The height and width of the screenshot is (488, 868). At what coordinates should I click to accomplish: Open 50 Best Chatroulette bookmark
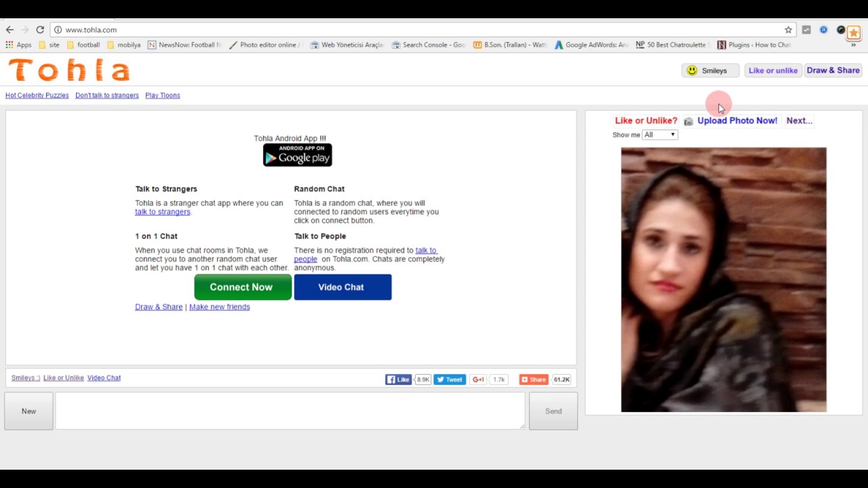[672, 45]
